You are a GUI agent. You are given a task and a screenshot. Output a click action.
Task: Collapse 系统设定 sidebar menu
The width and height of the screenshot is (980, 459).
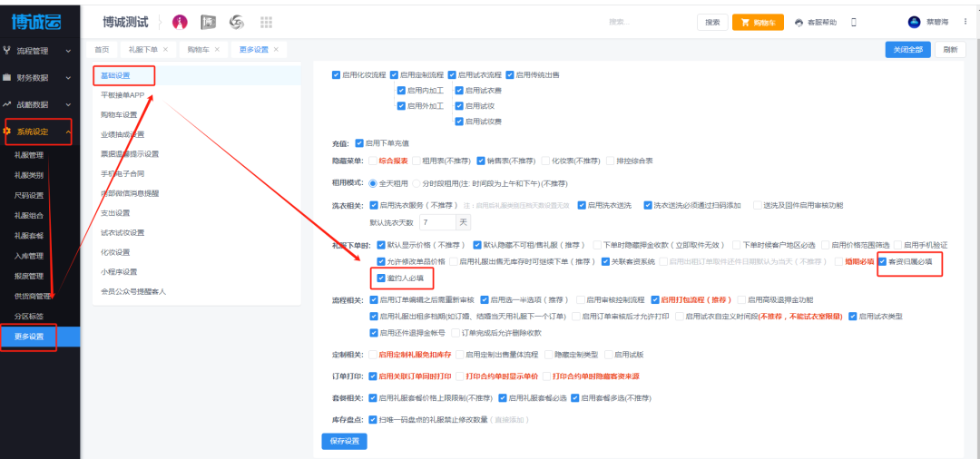tap(39, 132)
